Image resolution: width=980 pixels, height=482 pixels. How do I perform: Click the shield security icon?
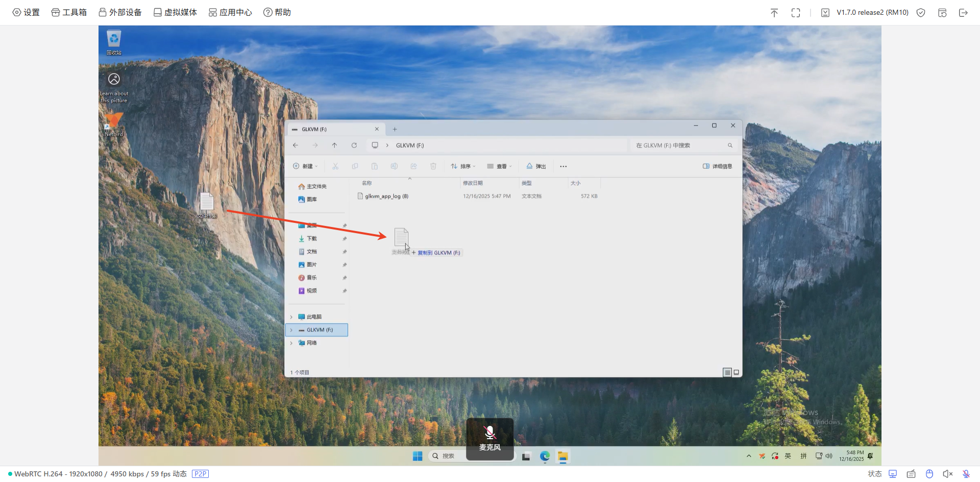pyautogui.click(x=921, y=13)
